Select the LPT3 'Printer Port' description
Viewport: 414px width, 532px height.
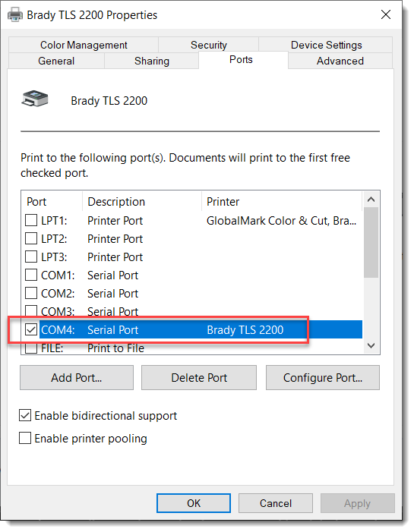[x=115, y=257]
